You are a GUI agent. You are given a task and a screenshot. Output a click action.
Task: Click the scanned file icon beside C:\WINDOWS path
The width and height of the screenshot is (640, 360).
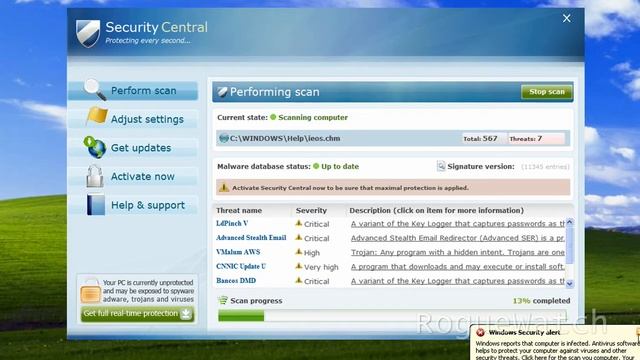[224, 138]
